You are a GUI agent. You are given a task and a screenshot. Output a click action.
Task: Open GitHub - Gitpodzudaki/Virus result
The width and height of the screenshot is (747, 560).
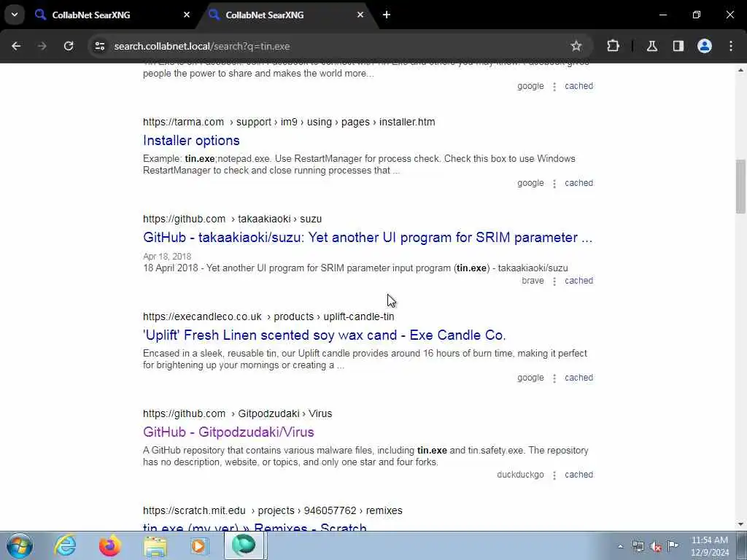point(228,432)
